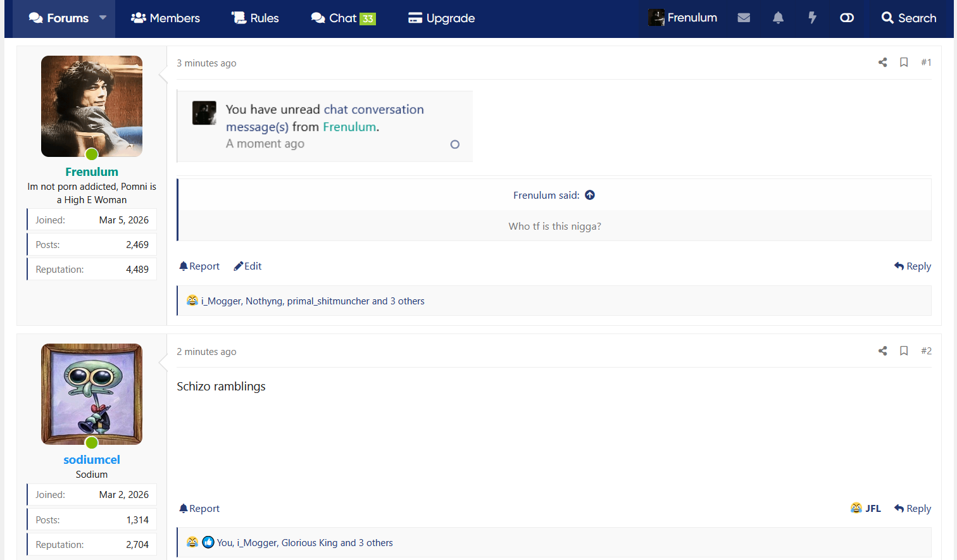Click the "Frenulum said:" quote header

pos(546,196)
